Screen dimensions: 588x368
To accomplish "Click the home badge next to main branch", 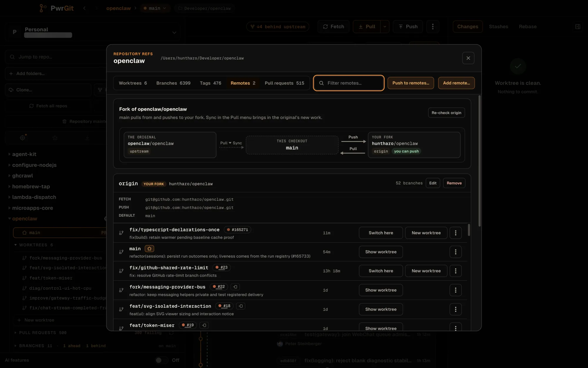I will pyautogui.click(x=149, y=249).
